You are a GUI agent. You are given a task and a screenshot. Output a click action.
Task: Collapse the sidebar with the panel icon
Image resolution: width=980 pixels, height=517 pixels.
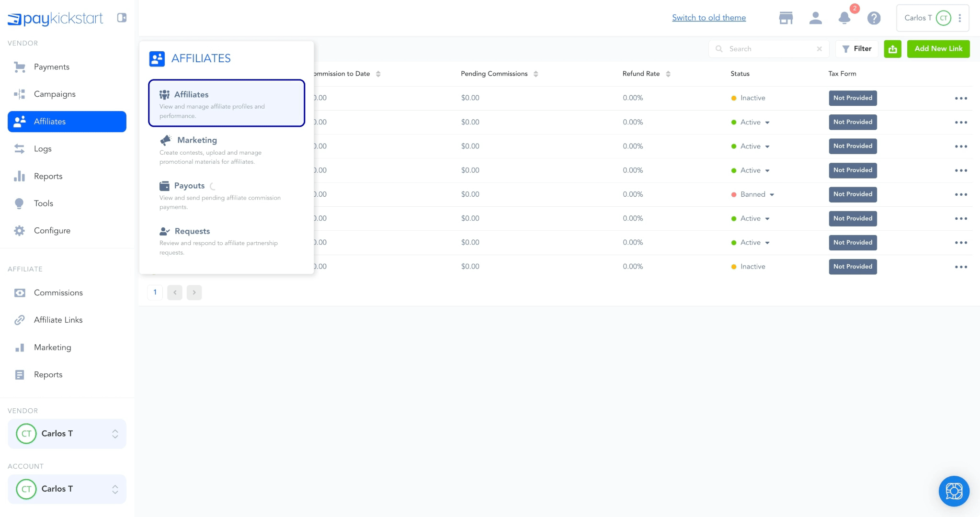tap(122, 18)
